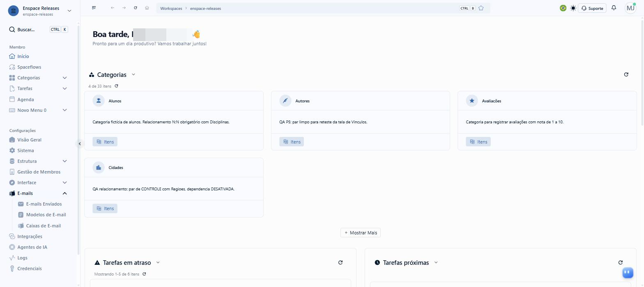The image size is (644, 287).
Task: Click the Alunos card title
Action: pos(115,101)
